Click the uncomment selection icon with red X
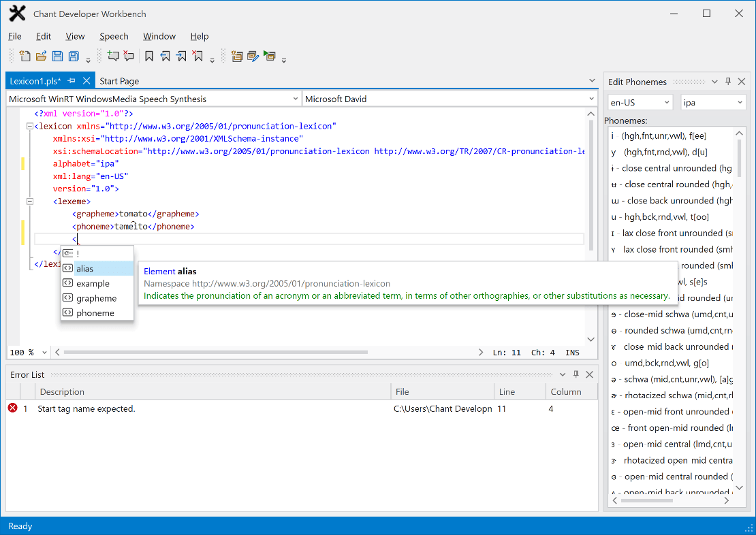The image size is (756, 535). [x=129, y=56]
